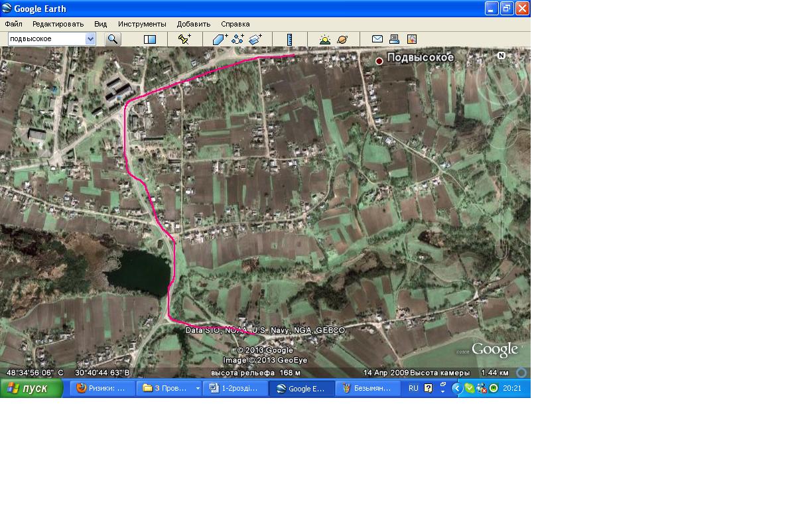Click the пуск Start button
This screenshot has height=532, width=804.
coord(31,388)
